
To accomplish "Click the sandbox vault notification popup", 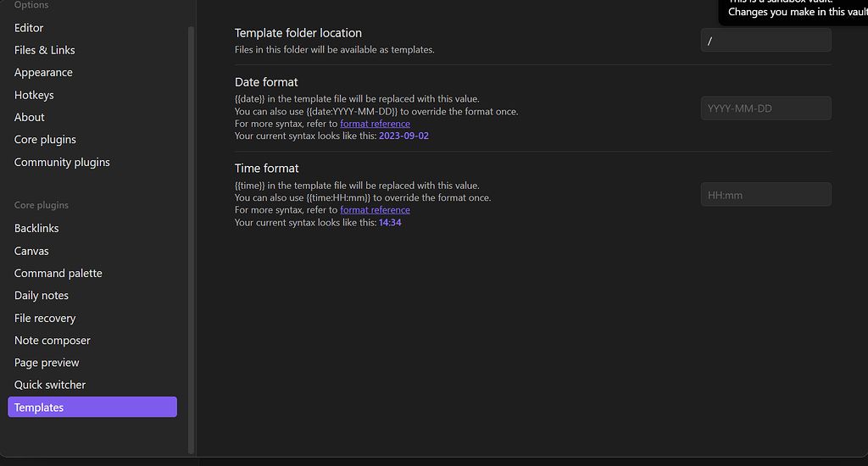I will (793, 11).
